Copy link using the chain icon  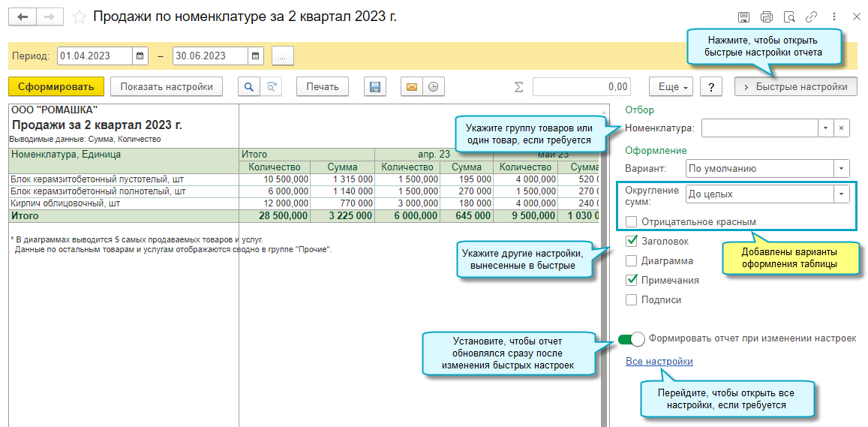[811, 17]
